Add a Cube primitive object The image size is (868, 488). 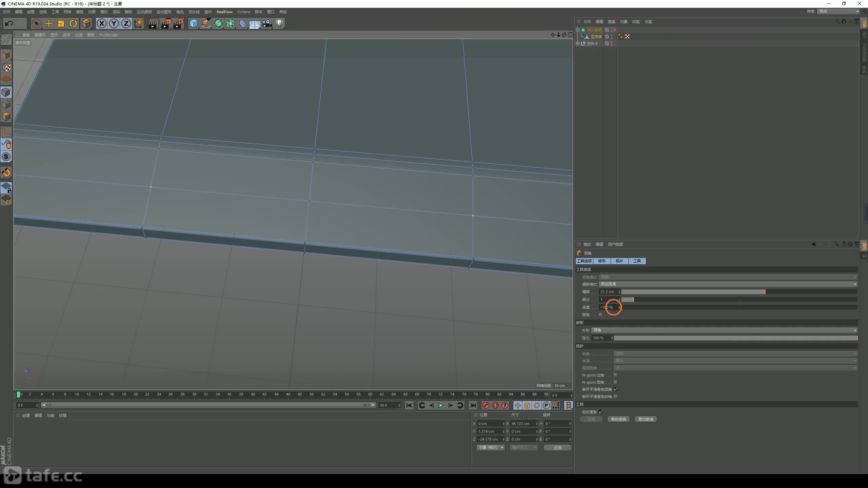click(194, 23)
